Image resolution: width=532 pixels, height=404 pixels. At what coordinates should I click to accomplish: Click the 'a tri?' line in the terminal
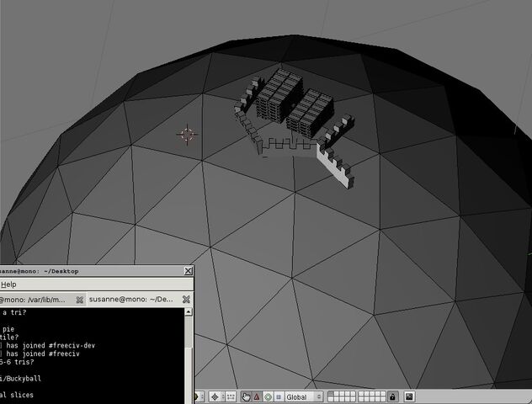click(x=14, y=312)
